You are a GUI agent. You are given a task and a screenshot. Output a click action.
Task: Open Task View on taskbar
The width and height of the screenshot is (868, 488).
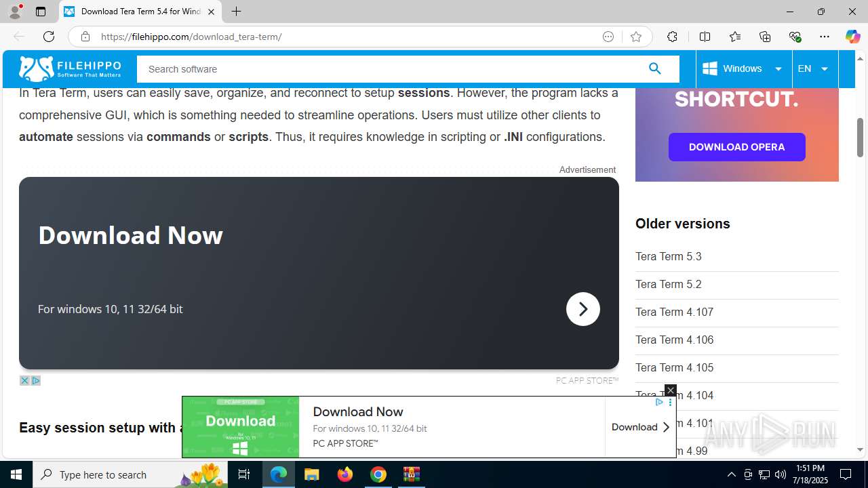(245, 474)
